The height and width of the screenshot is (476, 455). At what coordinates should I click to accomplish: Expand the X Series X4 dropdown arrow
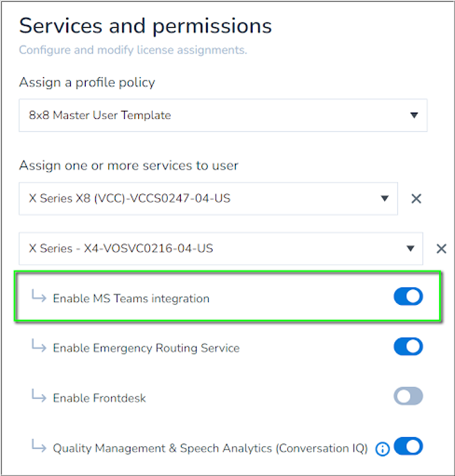point(410,248)
